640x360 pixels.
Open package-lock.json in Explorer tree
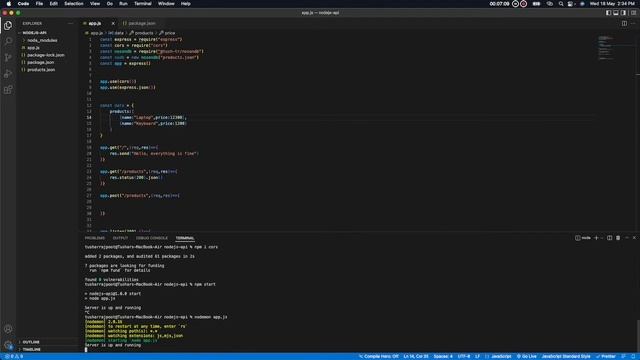[x=45, y=55]
